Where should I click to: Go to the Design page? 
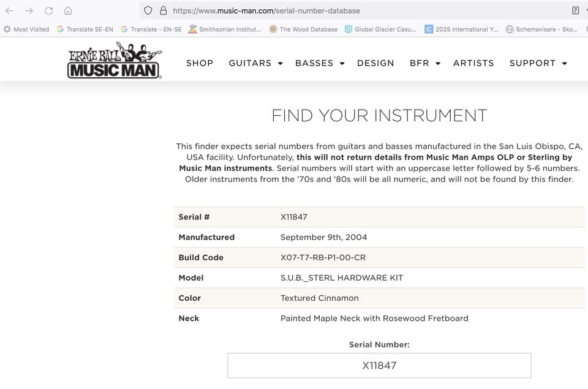pyautogui.click(x=375, y=63)
